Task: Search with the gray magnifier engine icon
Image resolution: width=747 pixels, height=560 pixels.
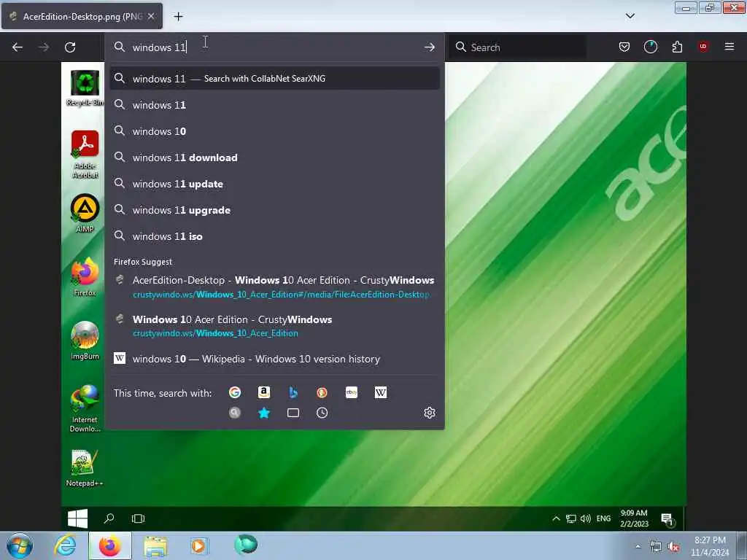Action: click(235, 413)
